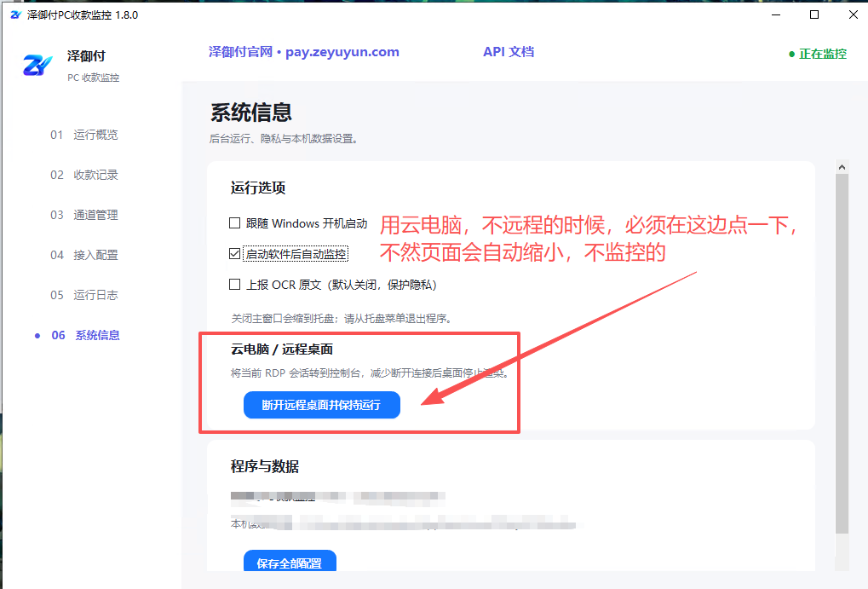Enable 跟随 Windows 开机启动 checkbox
Screen dimensions: 868x589
[x=235, y=222]
